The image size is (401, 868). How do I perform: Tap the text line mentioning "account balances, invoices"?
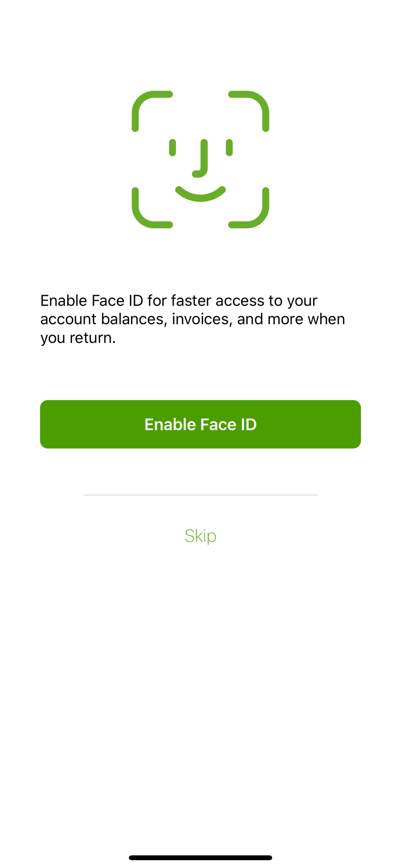pos(193,319)
